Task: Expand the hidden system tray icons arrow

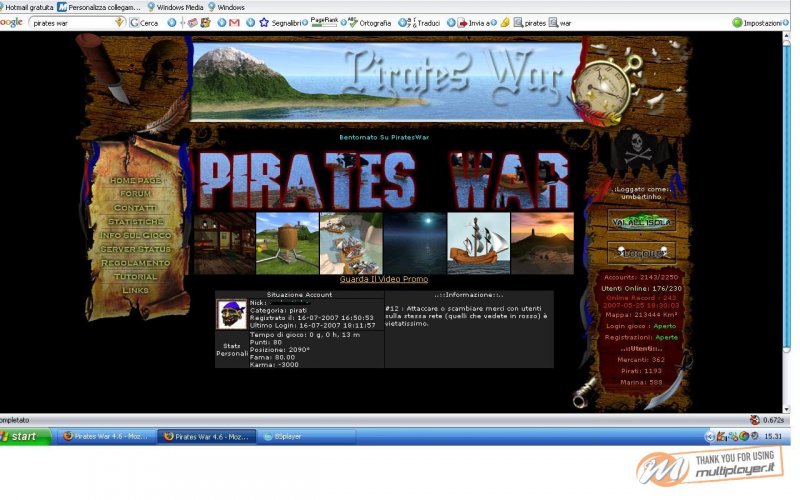Action: click(709, 436)
